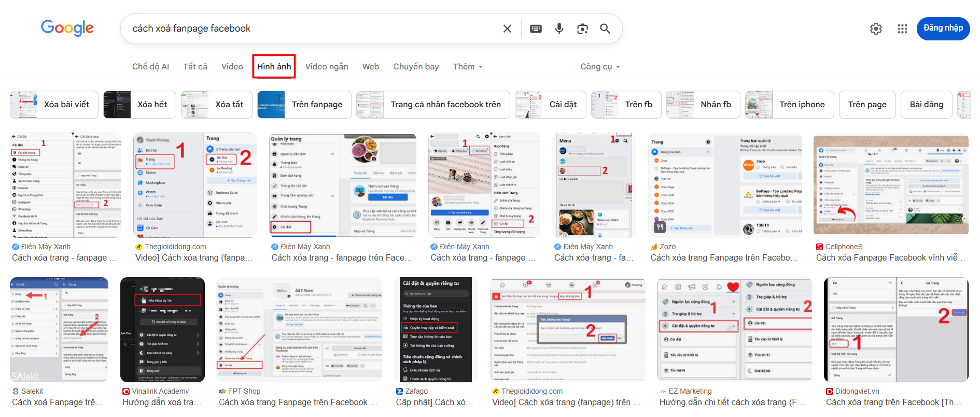
Task: Select the Xóa tất filter chip
Action: (216, 104)
